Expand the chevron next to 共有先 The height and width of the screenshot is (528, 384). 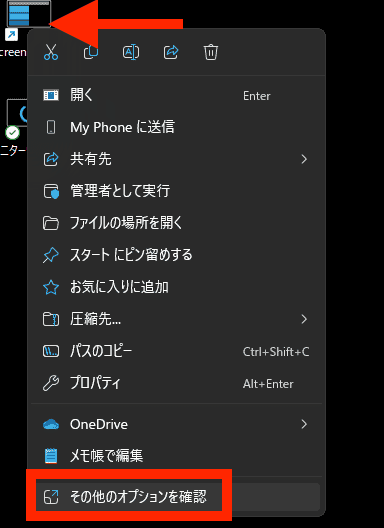pyautogui.click(x=304, y=159)
